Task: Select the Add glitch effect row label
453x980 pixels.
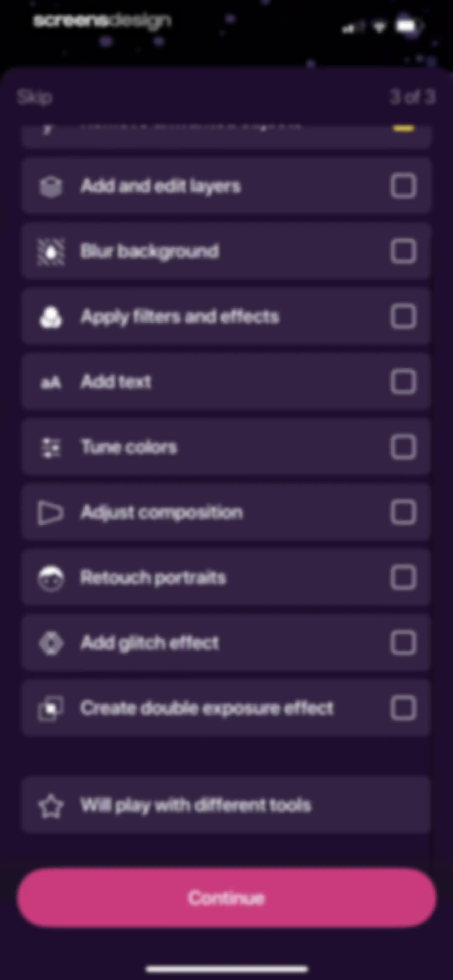Action: click(x=150, y=643)
